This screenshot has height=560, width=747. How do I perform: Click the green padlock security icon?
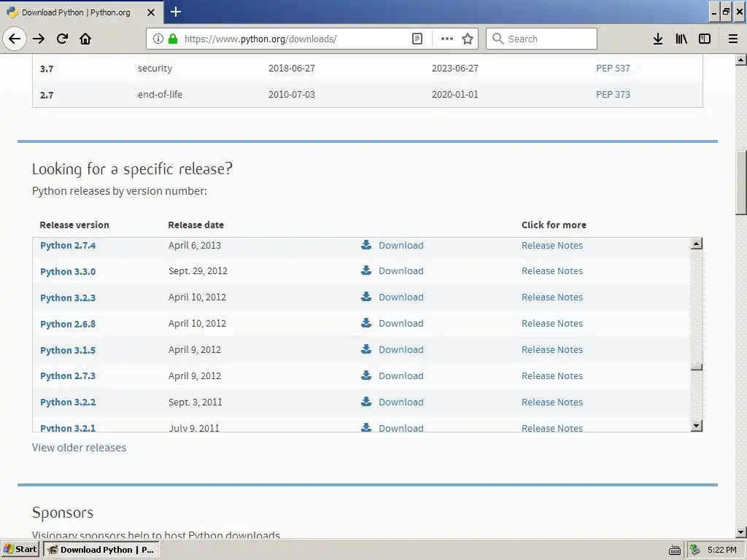tap(173, 39)
